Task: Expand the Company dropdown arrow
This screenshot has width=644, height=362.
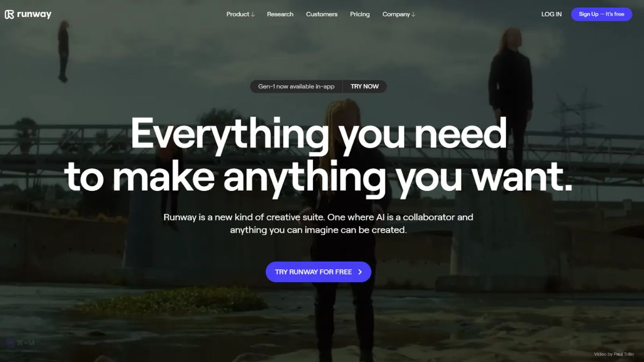Action: pos(413,14)
